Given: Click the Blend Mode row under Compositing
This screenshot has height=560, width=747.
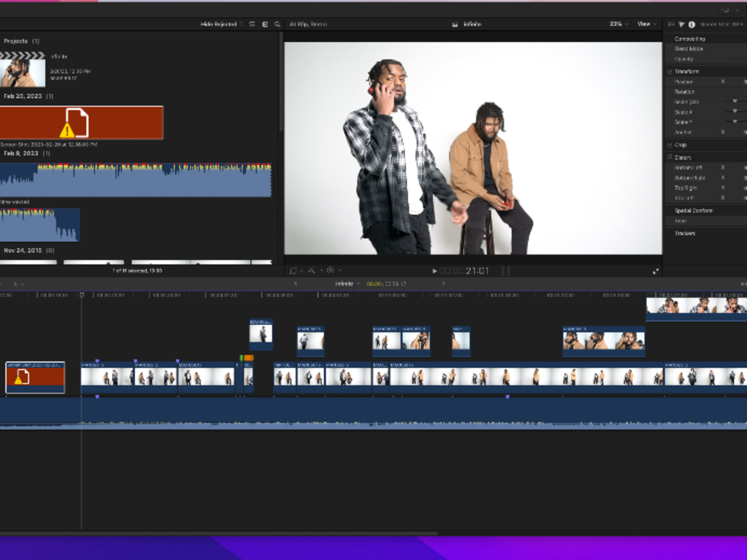Looking at the screenshot, I should (x=689, y=49).
